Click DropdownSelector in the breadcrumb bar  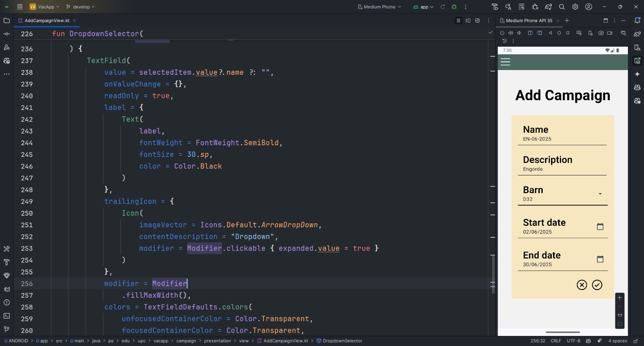pyautogui.click(x=342, y=341)
